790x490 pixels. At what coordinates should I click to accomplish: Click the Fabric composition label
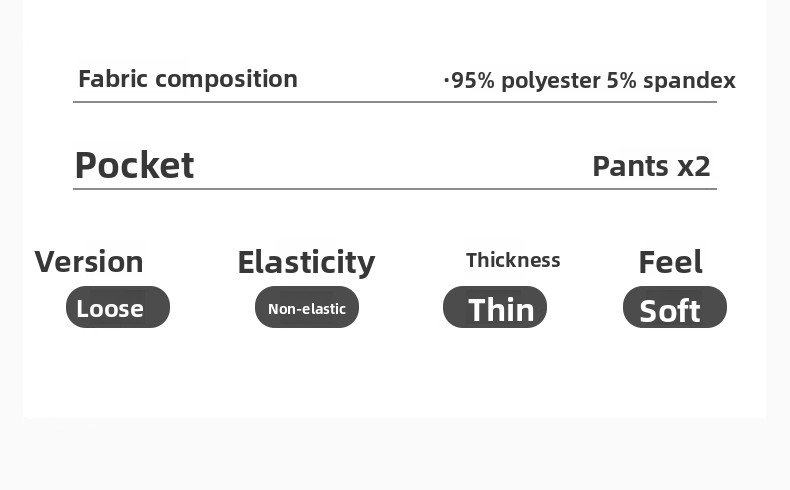pyautogui.click(x=188, y=79)
